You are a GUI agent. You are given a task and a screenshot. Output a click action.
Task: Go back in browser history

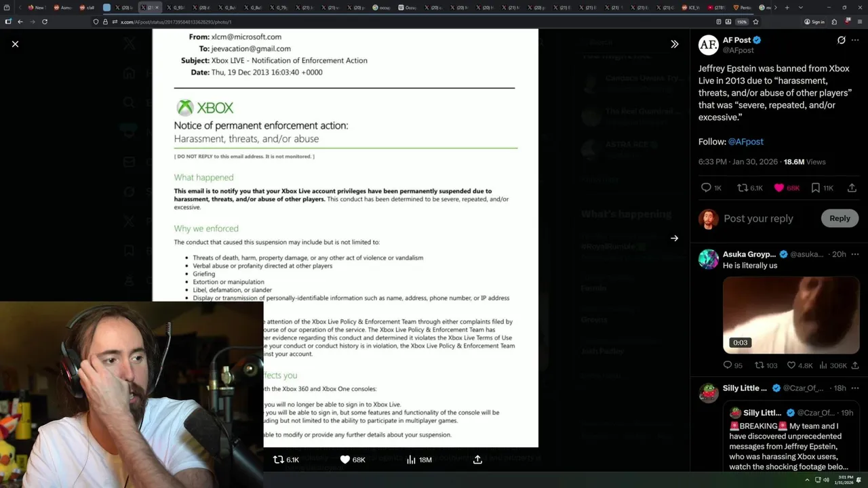coord(20,22)
